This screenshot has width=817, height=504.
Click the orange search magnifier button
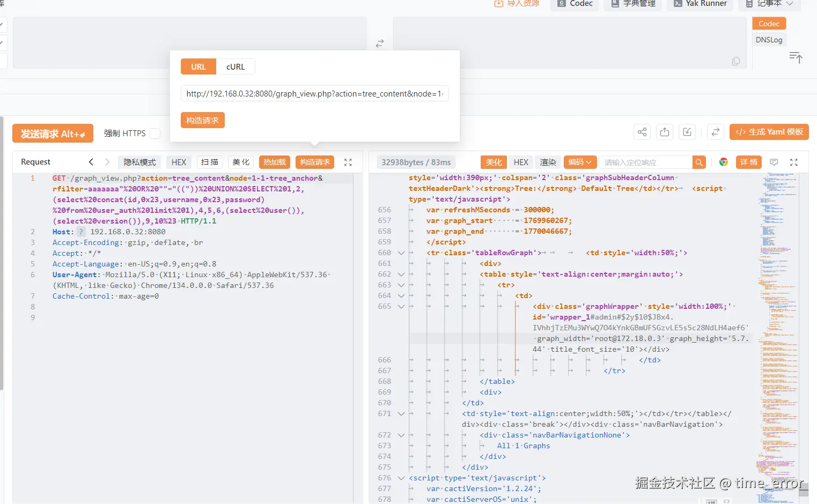click(699, 162)
